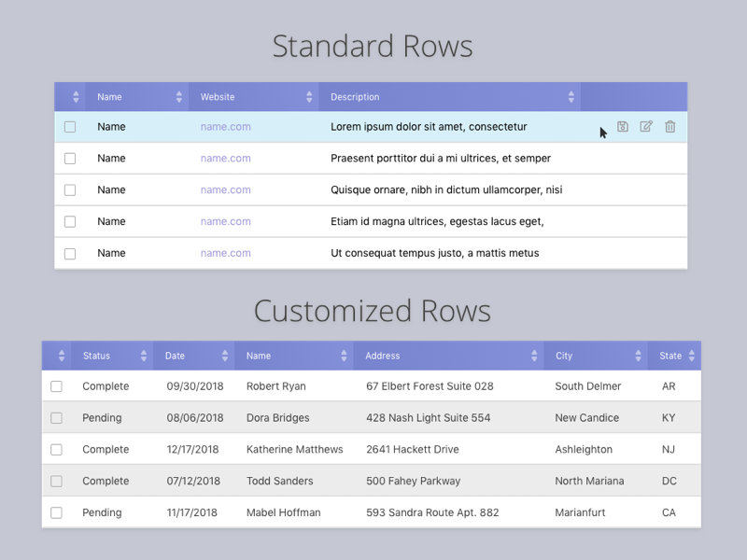Click the state cell KY

[x=669, y=417]
